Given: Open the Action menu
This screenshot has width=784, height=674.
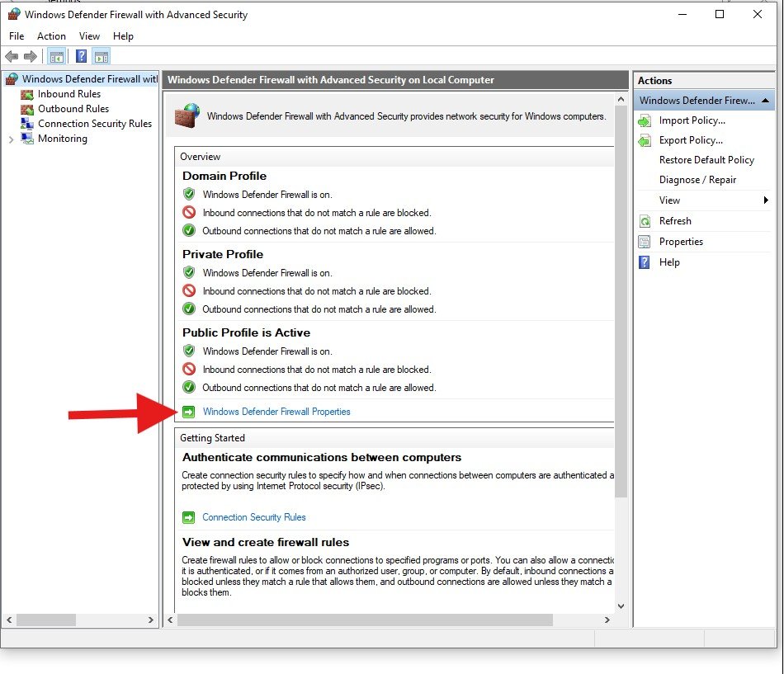Looking at the screenshot, I should point(51,36).
